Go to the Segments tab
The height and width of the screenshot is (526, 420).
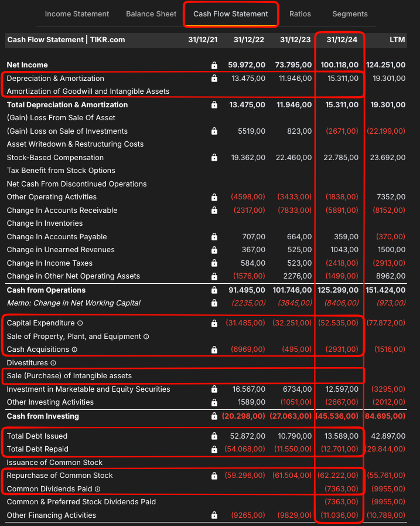350,14
